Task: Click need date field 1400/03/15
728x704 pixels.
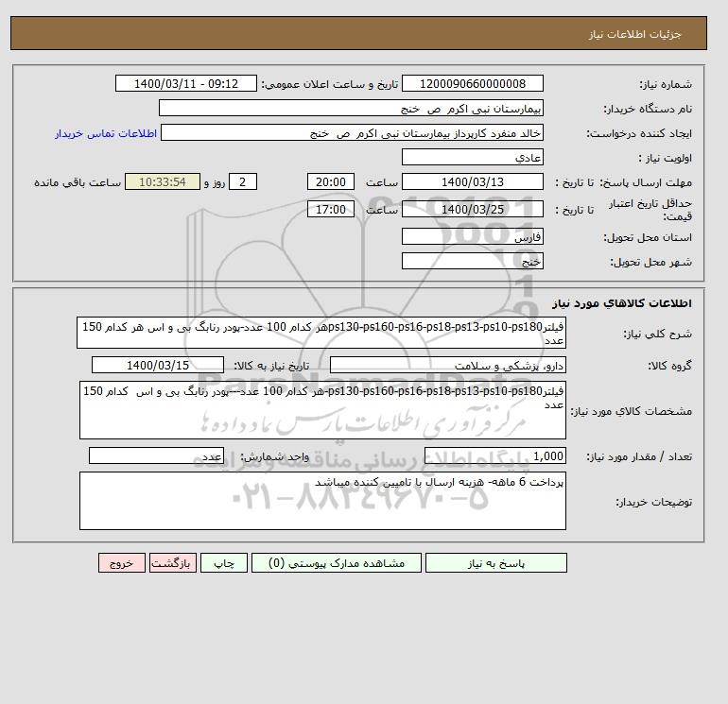Action: click(158, 365)
